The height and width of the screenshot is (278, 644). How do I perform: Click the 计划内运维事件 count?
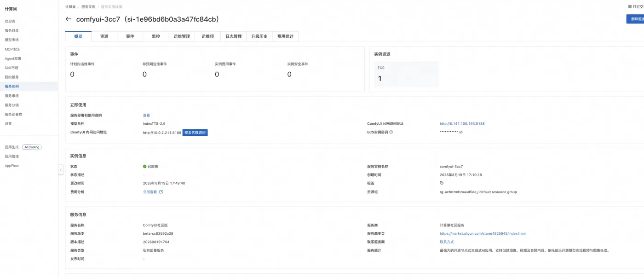click(72, 74)
